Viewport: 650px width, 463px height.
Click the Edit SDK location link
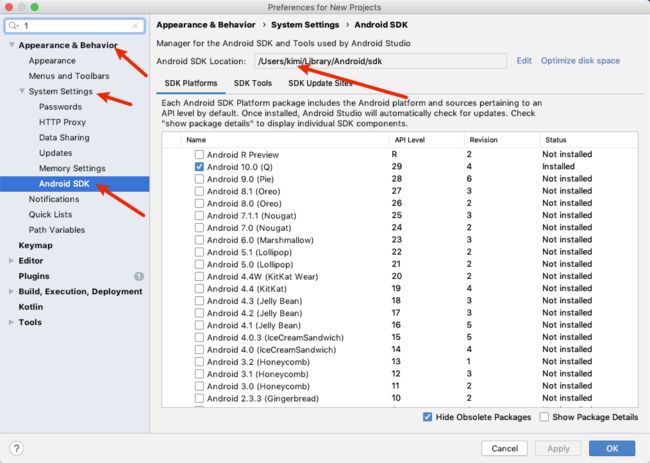pos(524,61)
